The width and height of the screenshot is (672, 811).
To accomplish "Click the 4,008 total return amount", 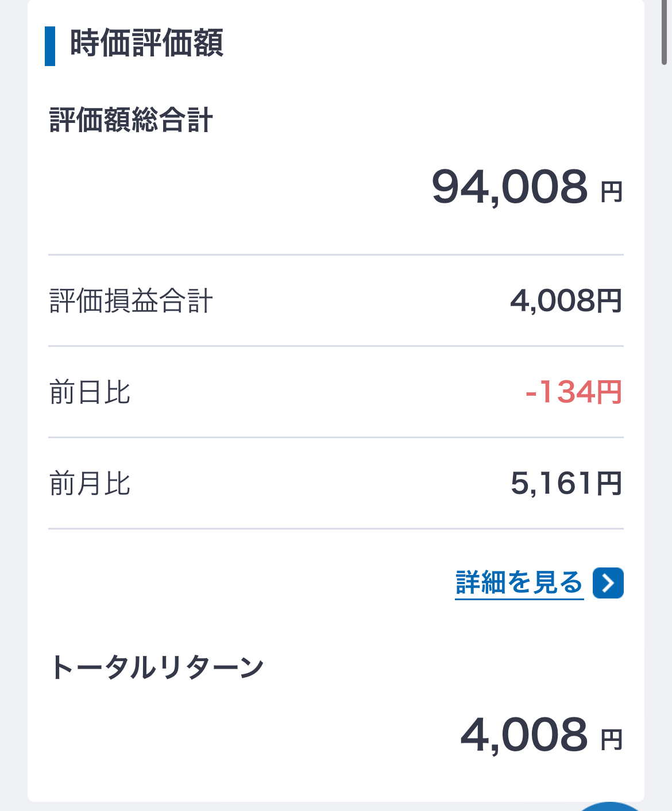I will (524, 735).
